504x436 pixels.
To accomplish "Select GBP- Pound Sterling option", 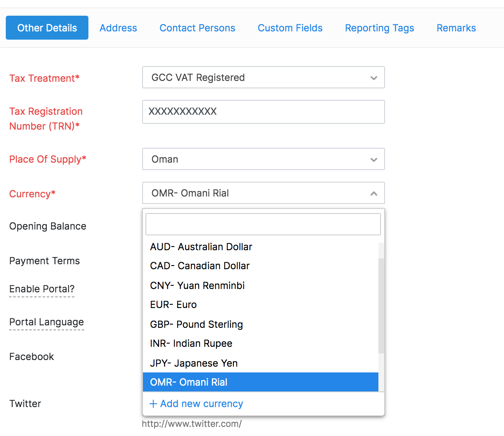I will tap(197, 325).
